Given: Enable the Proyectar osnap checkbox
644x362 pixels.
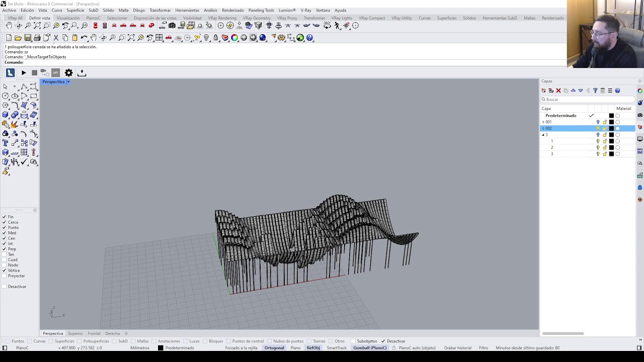Looking at the screenshot, I should (4, 276).
